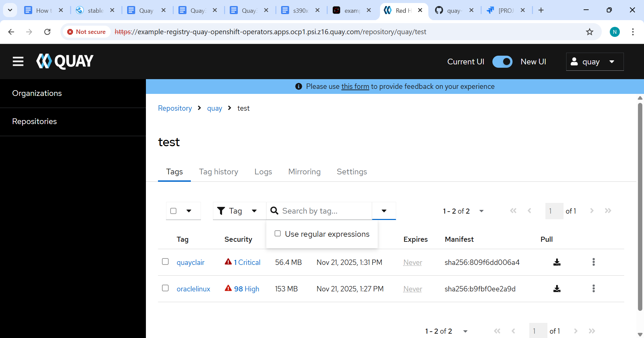The image size is (644, 338).
Task: Go to Repositories in the sidebar
Action: click(x=35, y=121)
